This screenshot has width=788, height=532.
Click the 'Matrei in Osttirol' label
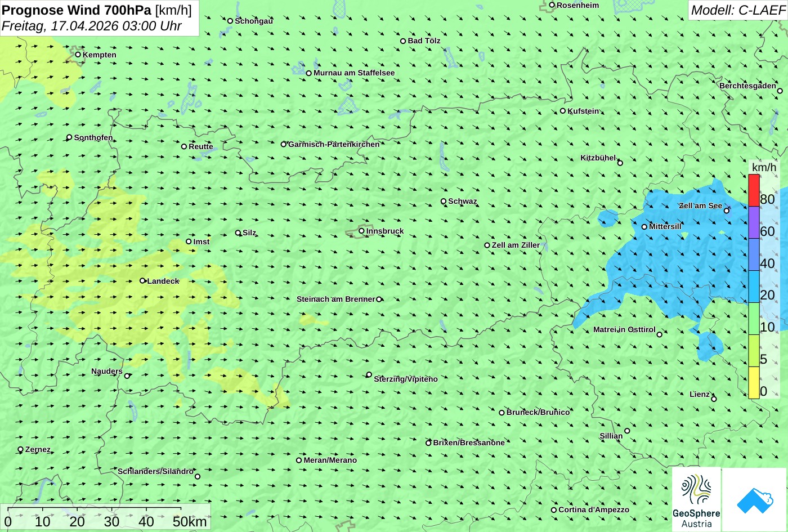click(x=624, y=329)
